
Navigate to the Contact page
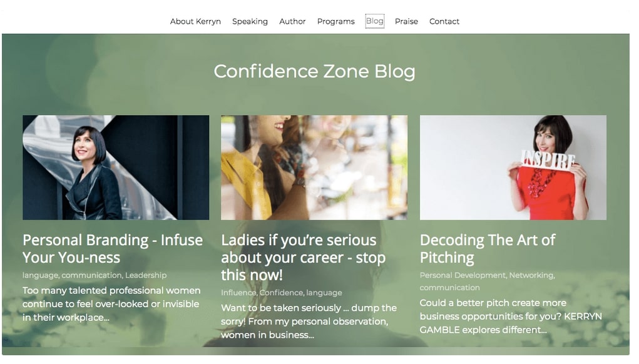coord(444,21)
